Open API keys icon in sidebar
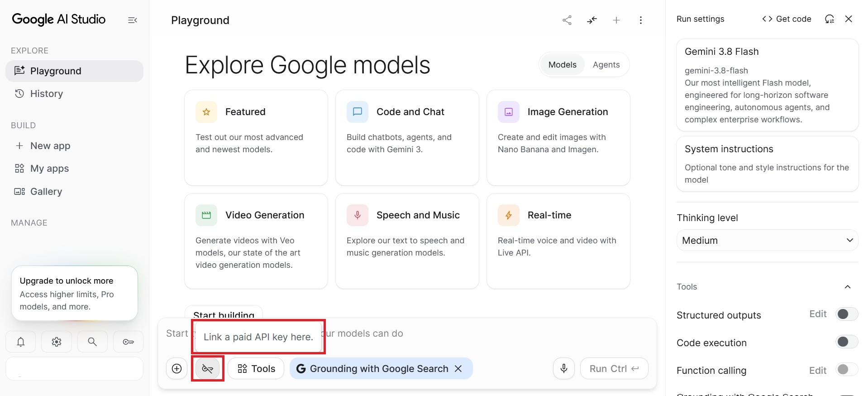Viewport: 868px width, 396px height. tap(128, 342)
